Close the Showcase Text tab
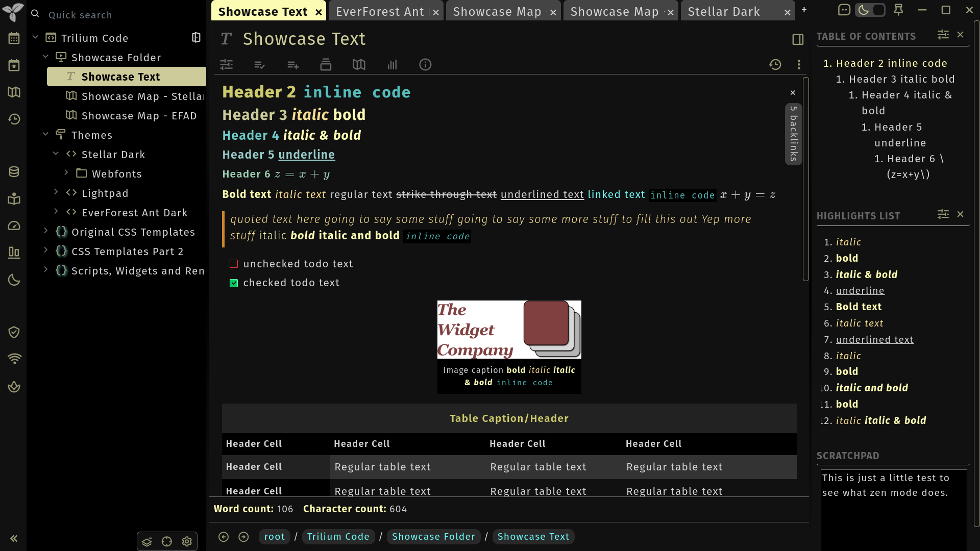The image size is (980, 551). 318,12
